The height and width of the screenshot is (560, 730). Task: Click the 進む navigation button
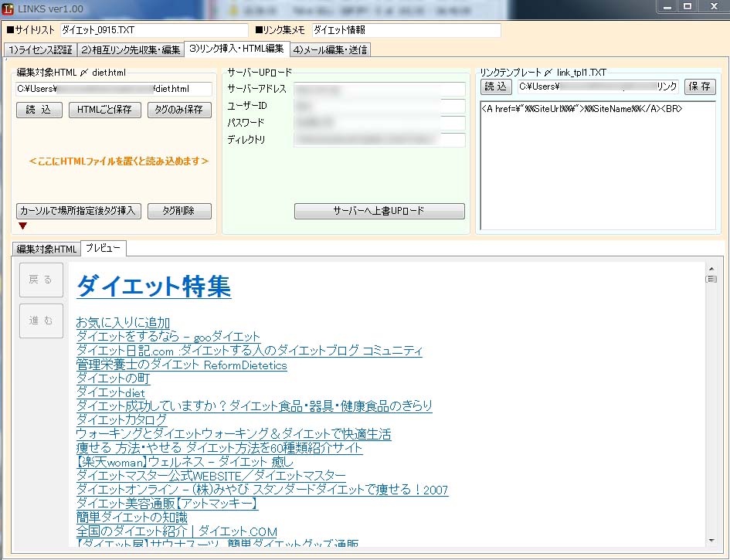tap(41, 321)
